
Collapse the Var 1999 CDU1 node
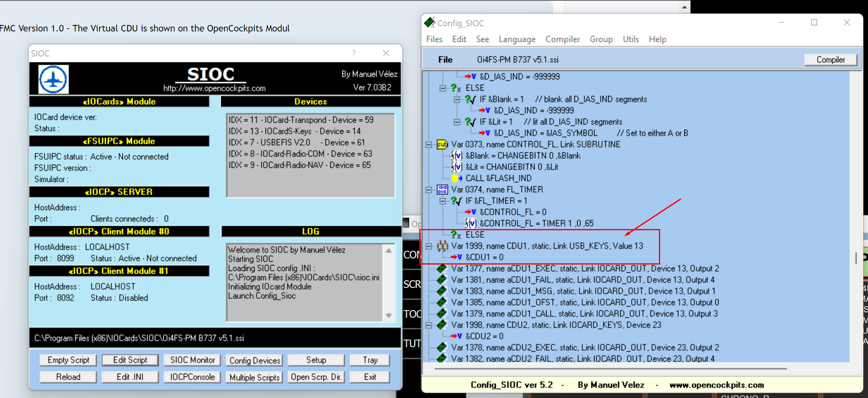coord(429,246)
